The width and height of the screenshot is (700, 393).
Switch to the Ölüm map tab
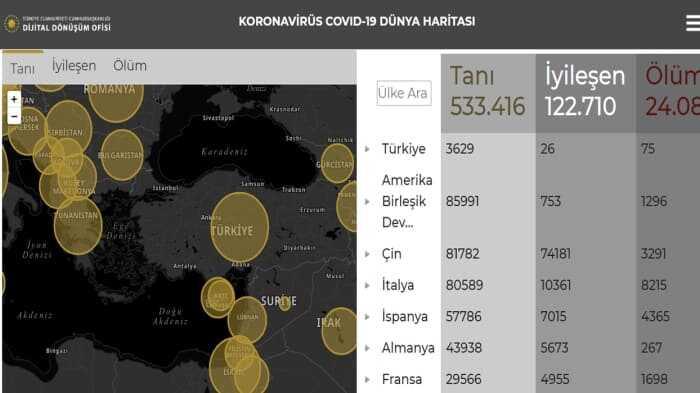[x=129, y=66]
